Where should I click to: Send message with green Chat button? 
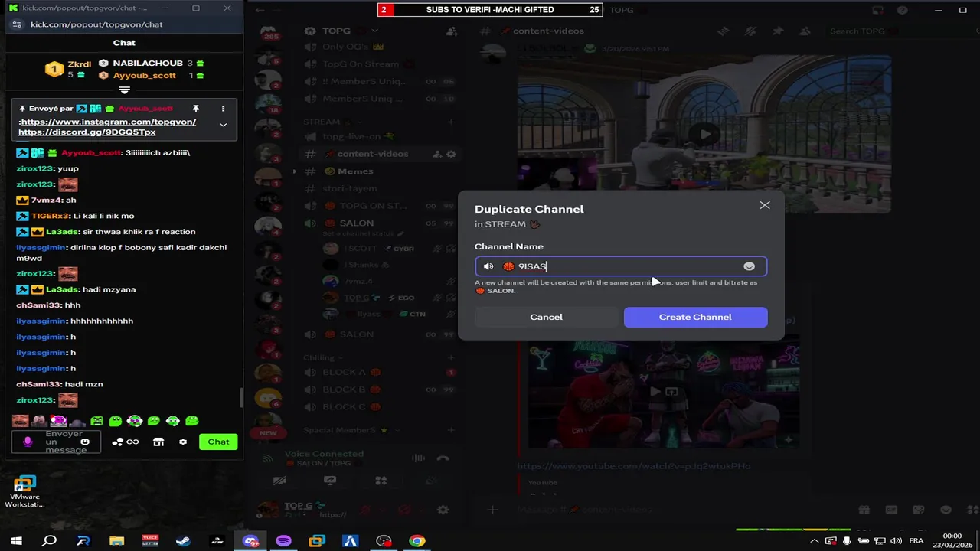coord(218,442)
